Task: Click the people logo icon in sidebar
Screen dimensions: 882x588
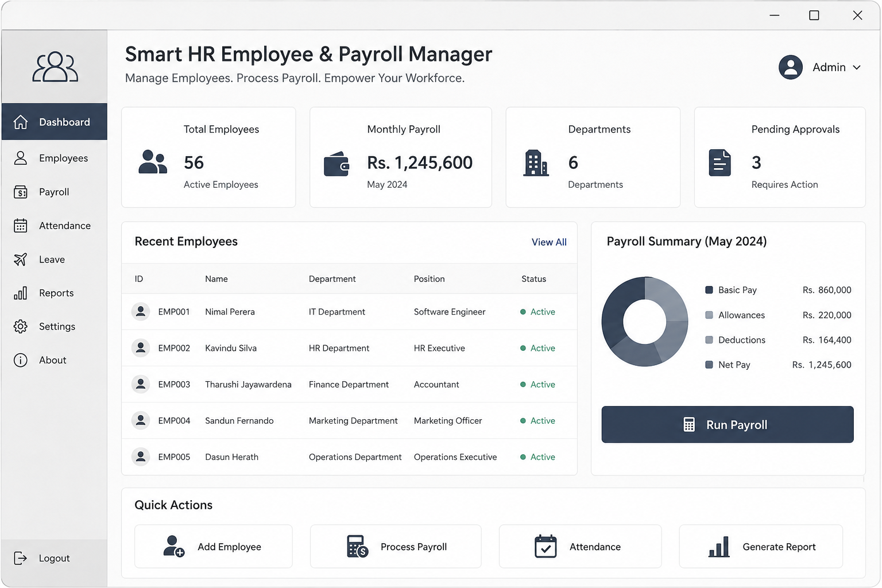Action: (x=55, y=67)
